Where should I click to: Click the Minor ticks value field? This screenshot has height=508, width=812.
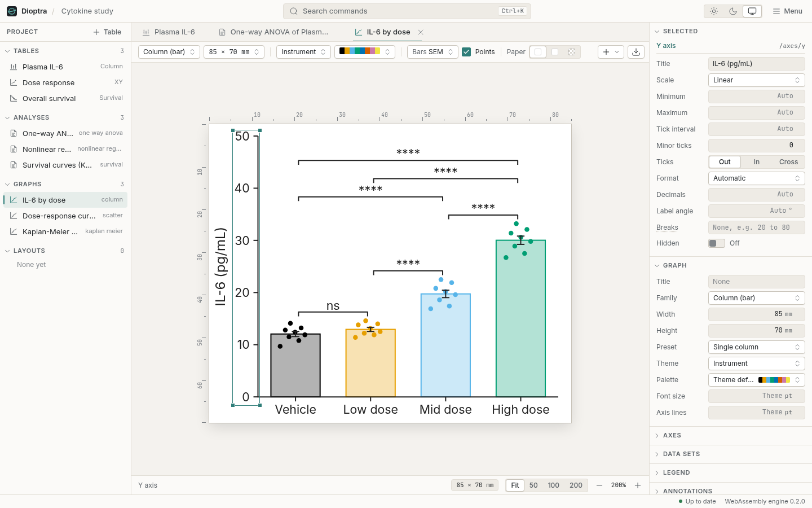756,146
